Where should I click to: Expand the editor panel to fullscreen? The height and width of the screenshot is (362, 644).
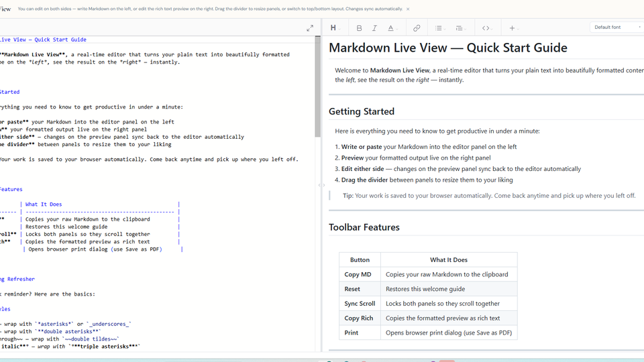(x=310, y=28)
